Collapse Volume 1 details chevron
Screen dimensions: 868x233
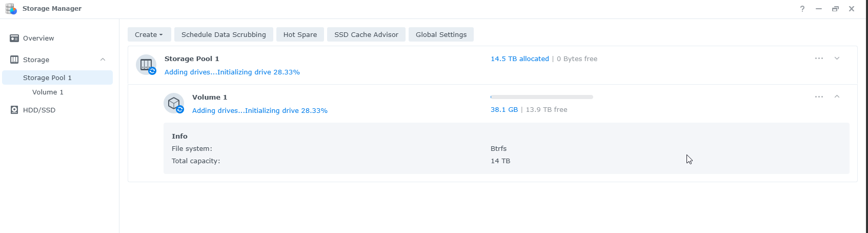tap(837, 96)
